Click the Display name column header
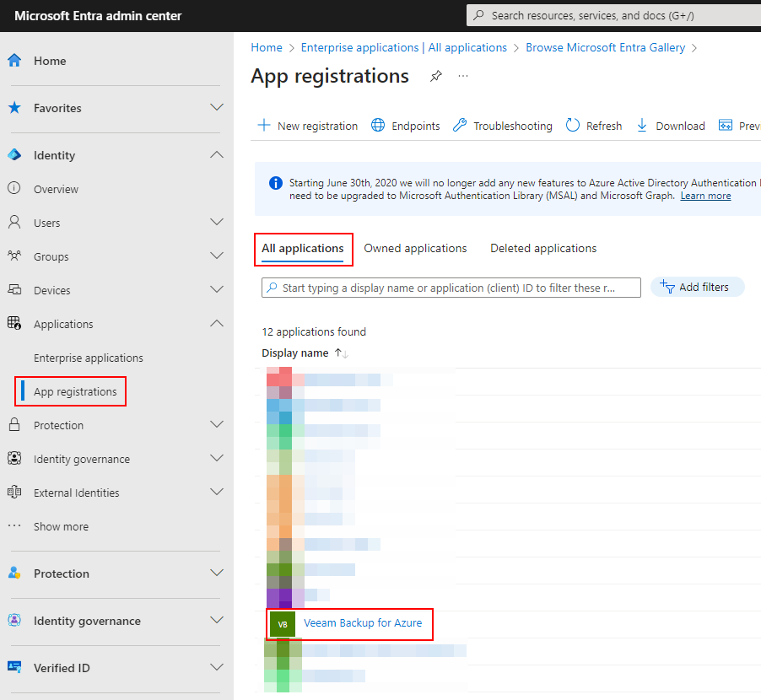 pyautogui.click(x=295, y=353)
